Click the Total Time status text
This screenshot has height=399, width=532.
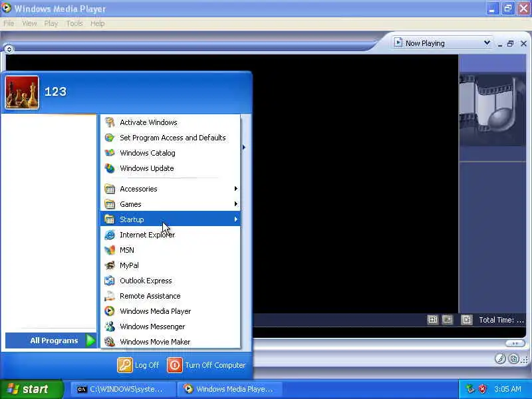coord(501,320)
